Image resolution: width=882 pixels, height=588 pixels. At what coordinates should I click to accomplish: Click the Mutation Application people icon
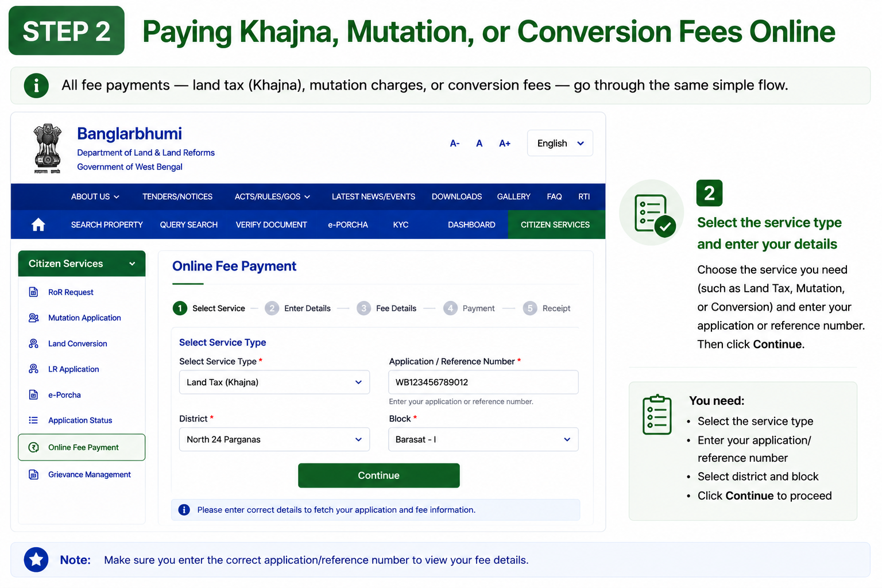(x=33, y=318)
